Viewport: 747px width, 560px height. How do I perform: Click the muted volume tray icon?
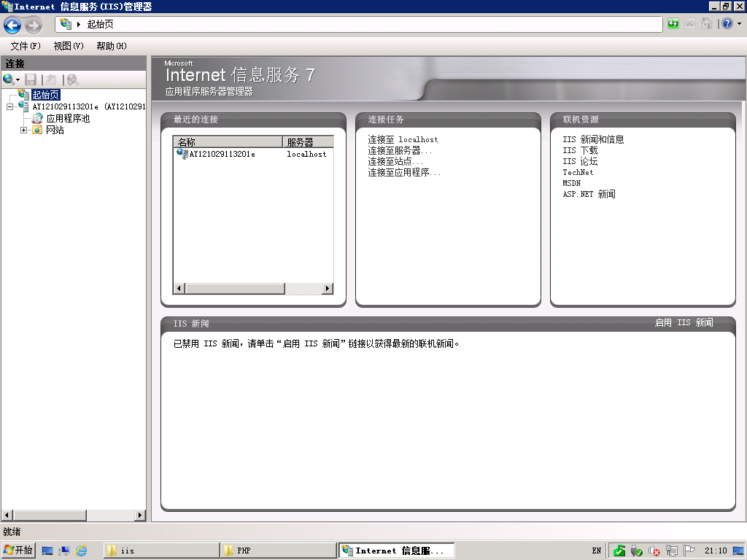click(x=654, y=551)
